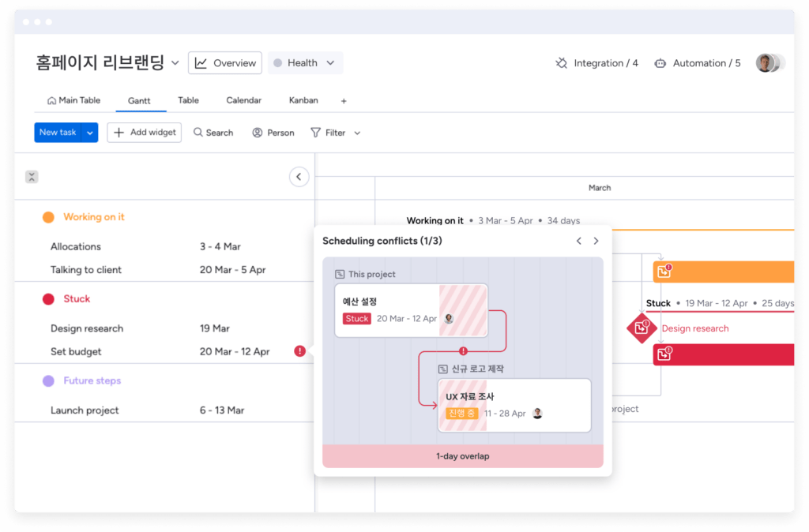Click the plus icon to add view
The width and height of the screenshot is (809, 532).
click(x=344, y=101)
